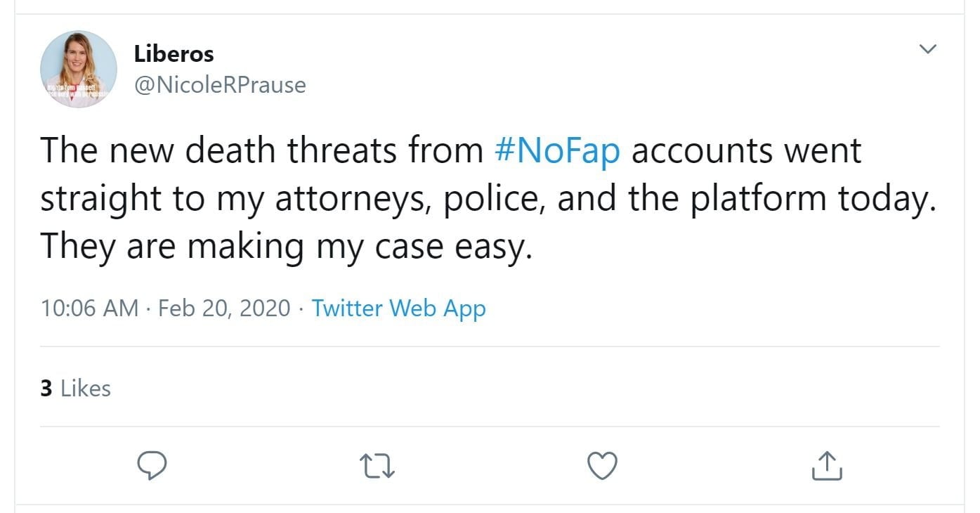Retweet this tweet using the arrows icon
The image size is (980, 513).
(377, 465)
